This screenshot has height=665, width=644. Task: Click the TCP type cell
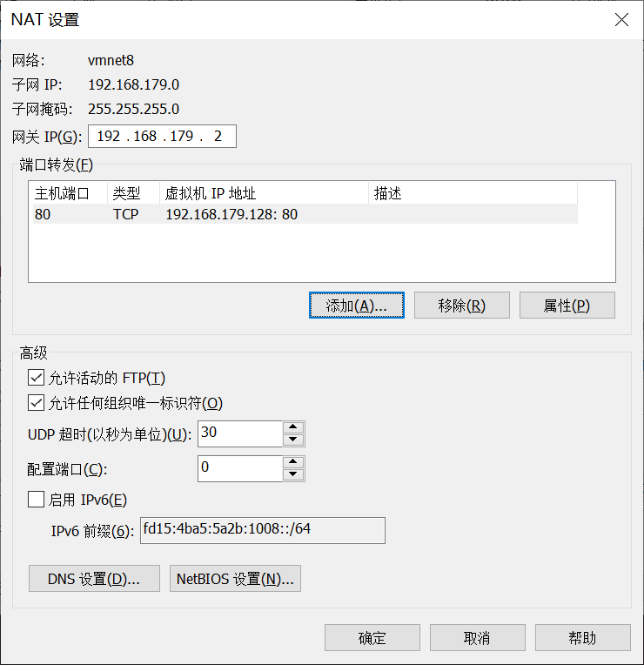[126, 215]
